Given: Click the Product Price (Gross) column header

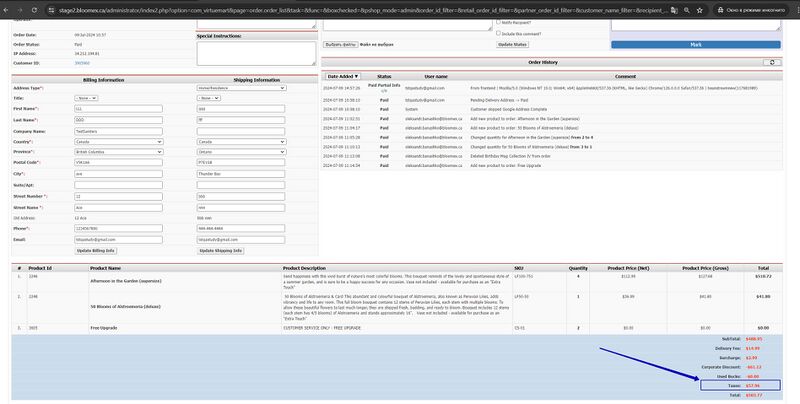Looking at the screenshot, I should click(705, 268).
